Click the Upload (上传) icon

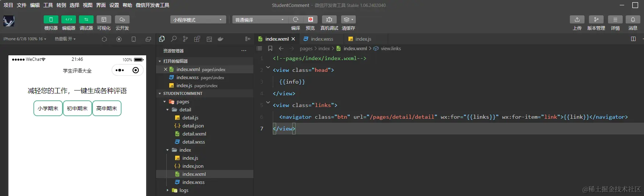577,19
